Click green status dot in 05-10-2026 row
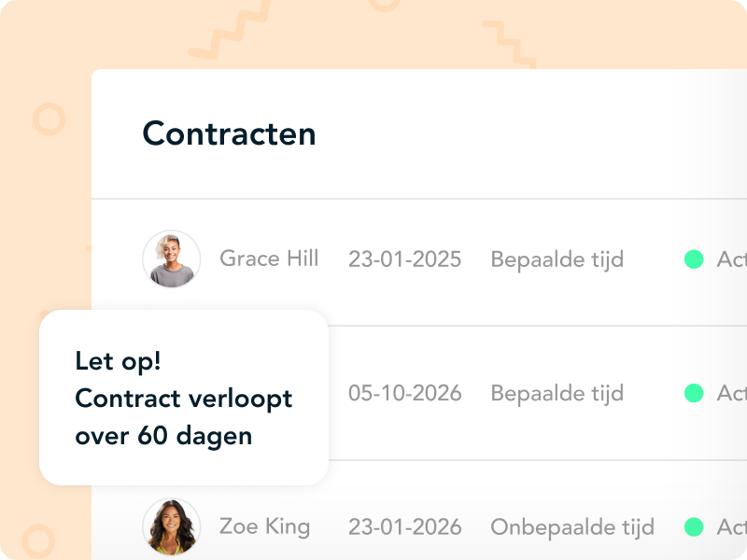This screenshot has height=560, width=747. [x=694, y=393]
